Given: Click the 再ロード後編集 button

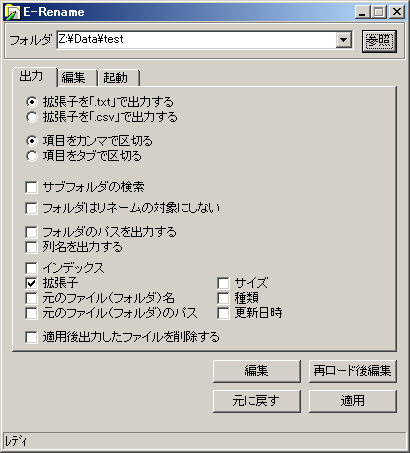Looking at the screenshot, I should click(x=353, y=371).
